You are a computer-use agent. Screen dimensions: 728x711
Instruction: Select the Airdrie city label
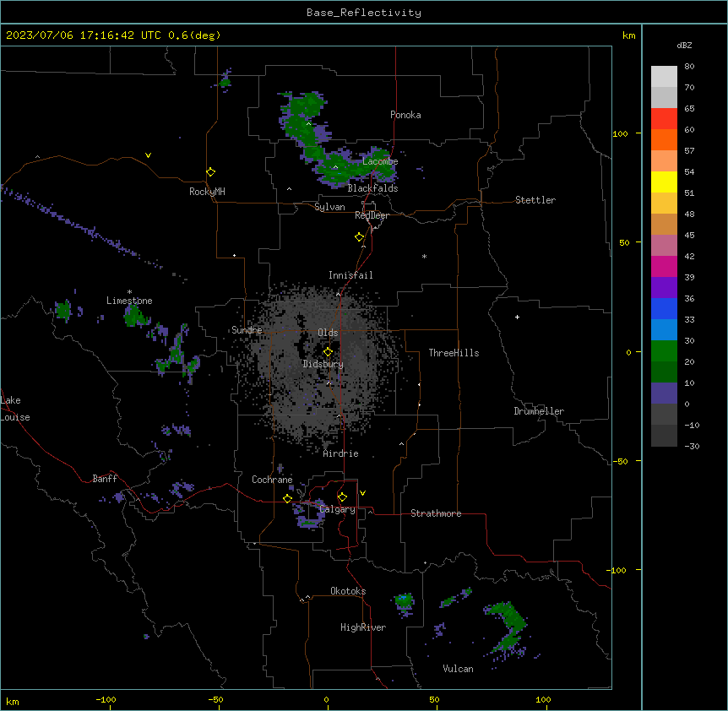tap(341, 453)
